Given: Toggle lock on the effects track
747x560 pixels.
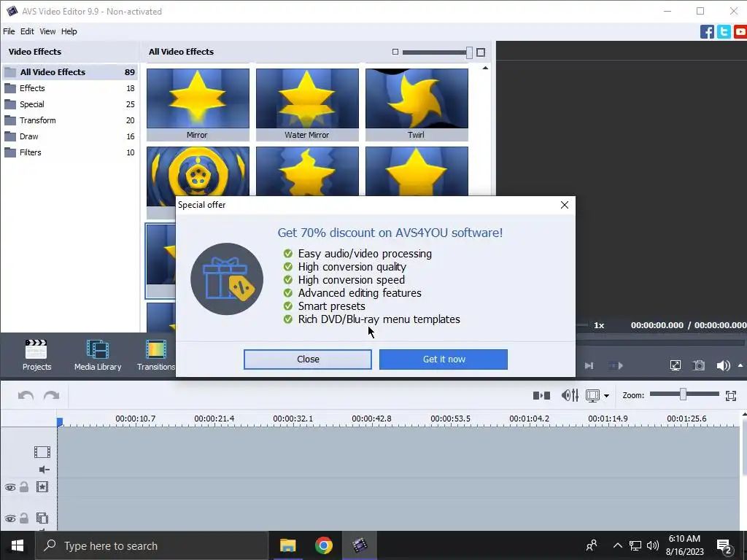Looking at the screenshot, I should (24, 486).
